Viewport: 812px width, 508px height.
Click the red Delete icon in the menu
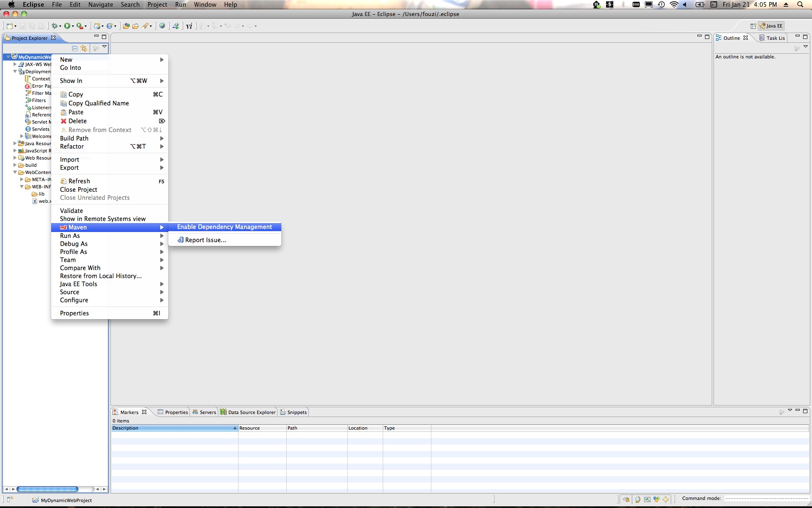click(63, 121)
